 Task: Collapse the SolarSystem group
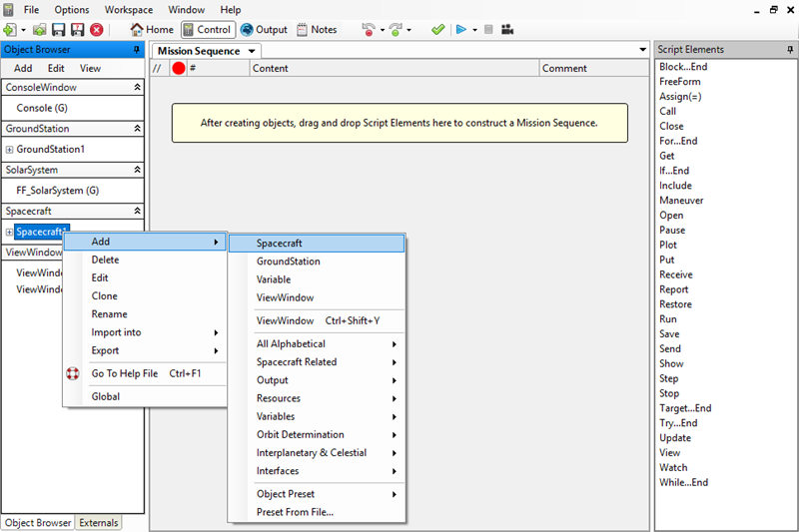click(x=137, y=170)
